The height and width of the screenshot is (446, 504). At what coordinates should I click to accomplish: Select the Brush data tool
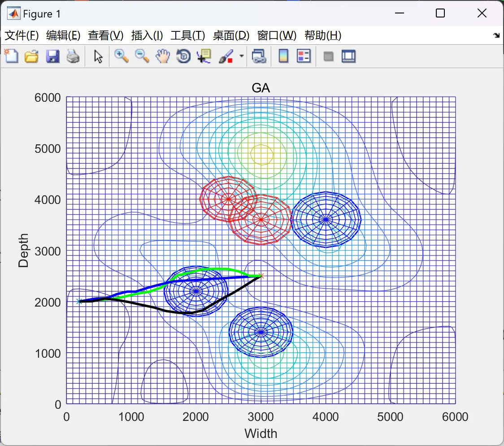[x=226, y=56]
